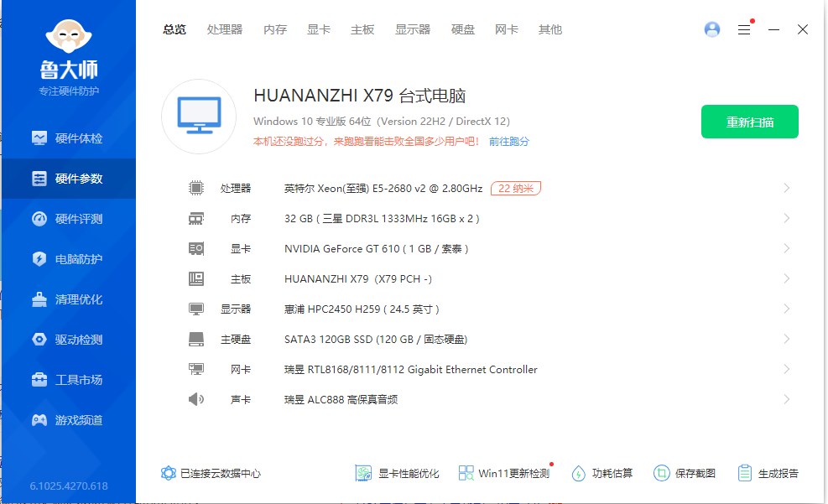Expand the 显示器 row chevron
Image resolution: width=828 pixels, height=504 pixels.
(x=786, y=309)
